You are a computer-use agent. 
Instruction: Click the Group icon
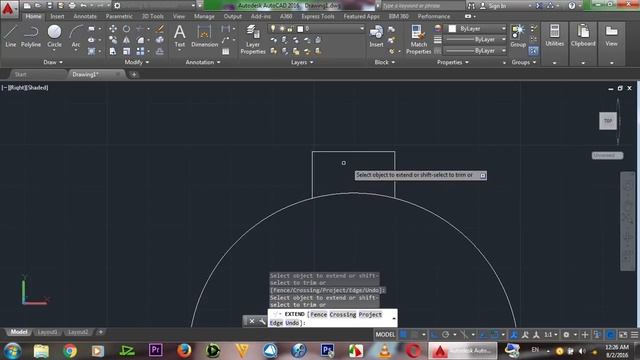[x=518, y=36]
